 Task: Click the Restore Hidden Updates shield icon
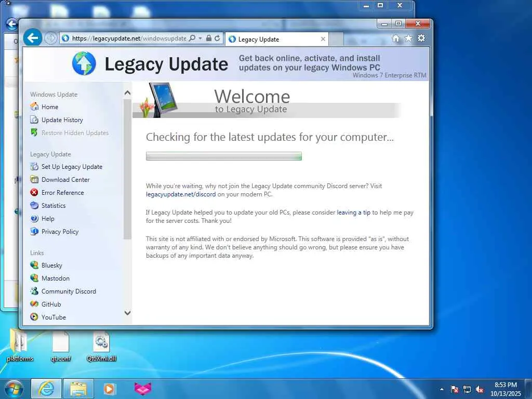coord(34,132)
